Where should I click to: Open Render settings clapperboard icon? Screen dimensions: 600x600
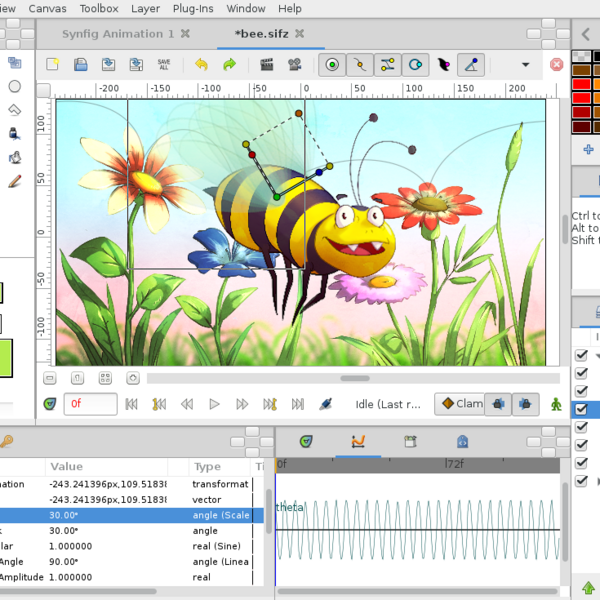(267, 64)
